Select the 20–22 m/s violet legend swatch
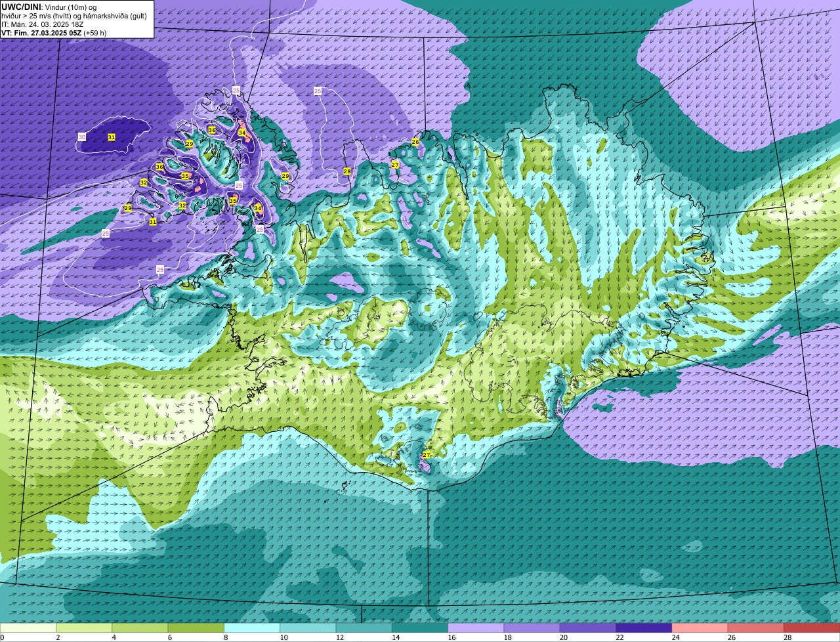 (x=588, y=628)
